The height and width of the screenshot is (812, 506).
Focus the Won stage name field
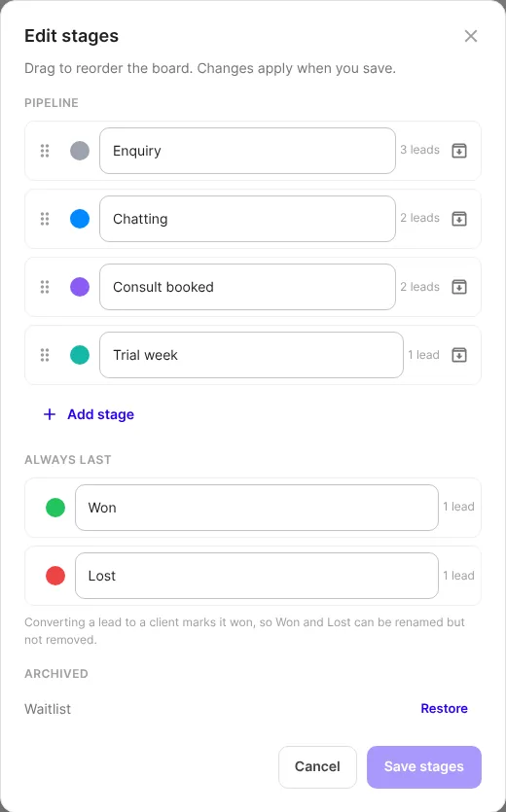tap(257, 508)
